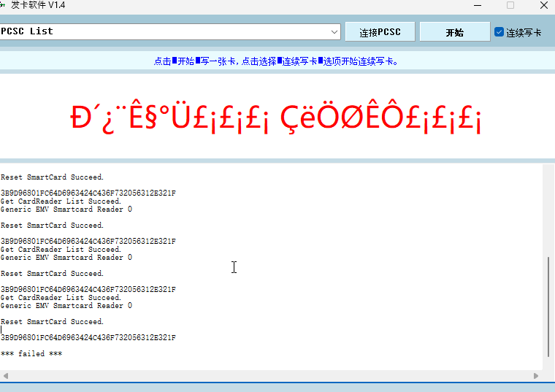Image resolution: width=555 pixels, height=392 pixels.
Task: Expand the PCSC List dropdown arrow
Action: pyautogui.click(x=334, y=31)
